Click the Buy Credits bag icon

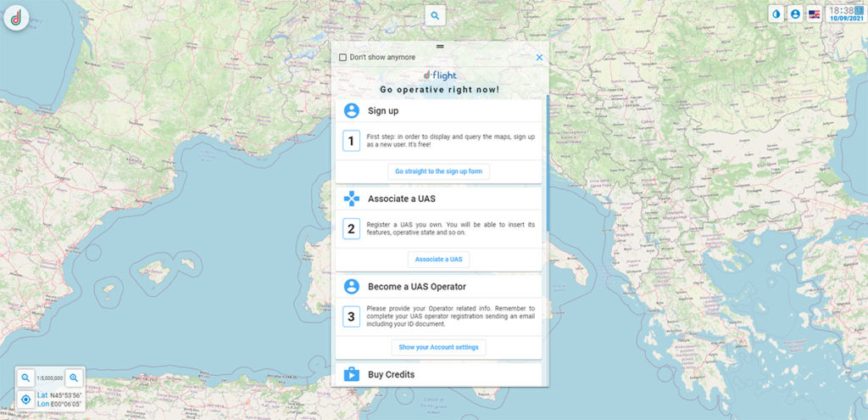point(352,374)
